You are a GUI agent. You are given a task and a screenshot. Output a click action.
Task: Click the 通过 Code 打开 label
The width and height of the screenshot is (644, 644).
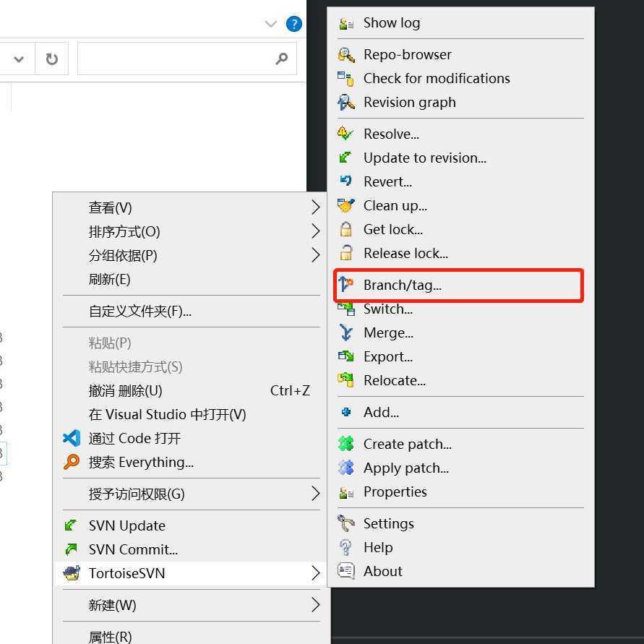point(134,438)
